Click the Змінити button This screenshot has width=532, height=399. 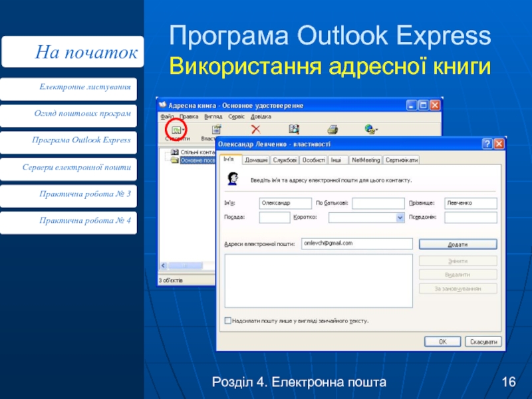click(458, 261)
